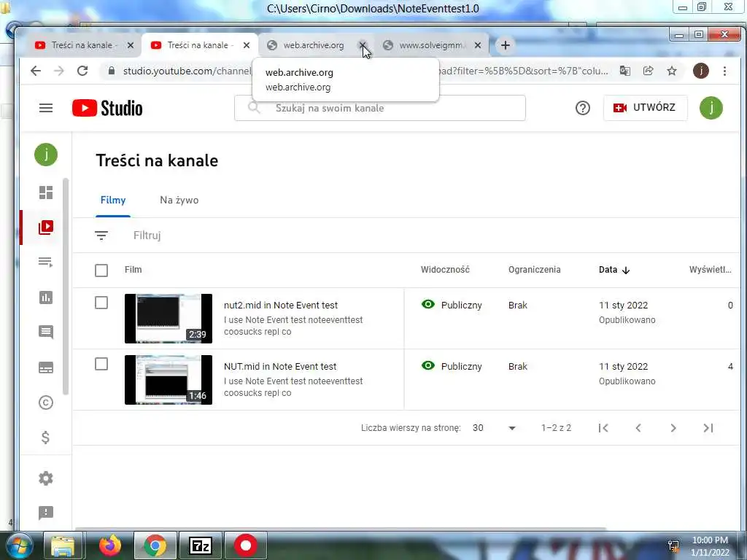Go to the previous page of results
Screen dimensions: 747x560
(638, 427)
